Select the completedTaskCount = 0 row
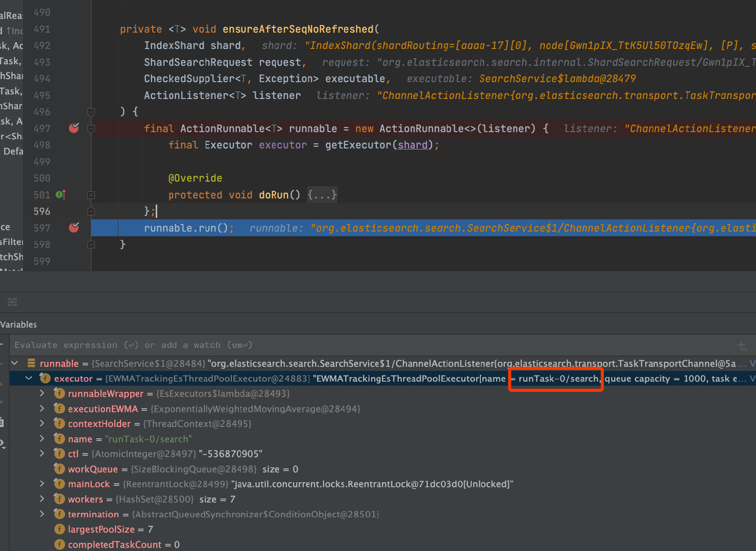Image resolution: width=756 pixels, height=551 pixels. (383, 544)
